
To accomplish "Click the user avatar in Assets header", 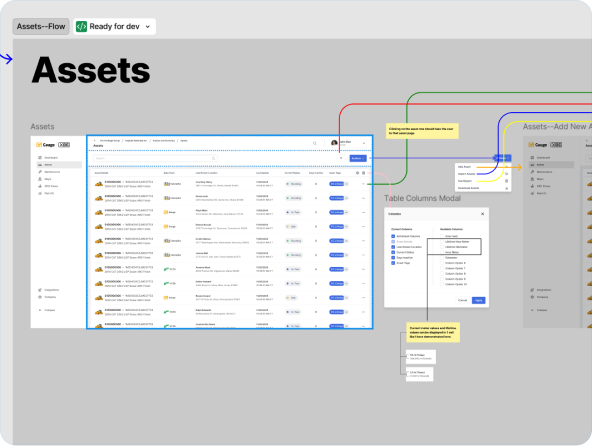I will click(x=334, y=143).
